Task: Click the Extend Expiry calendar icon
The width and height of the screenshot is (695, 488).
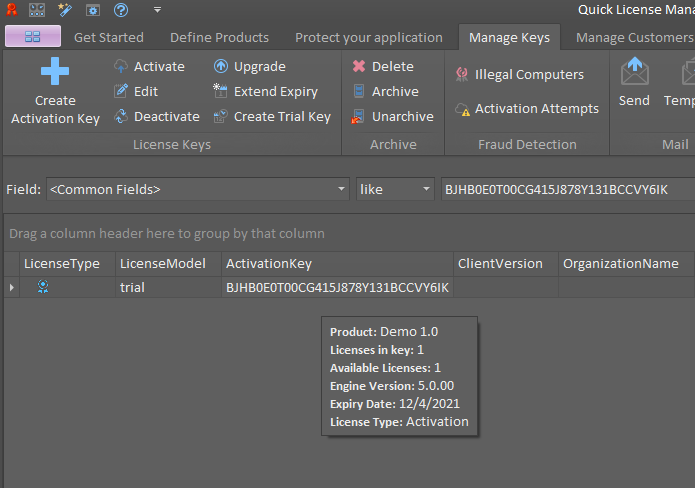Action: click(x=220, y=91)
